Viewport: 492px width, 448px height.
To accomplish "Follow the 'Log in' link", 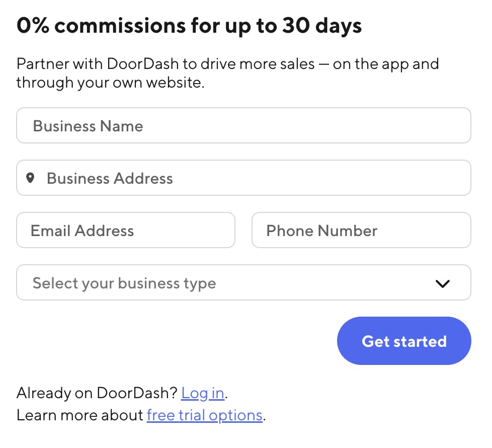I will (202, 393).
